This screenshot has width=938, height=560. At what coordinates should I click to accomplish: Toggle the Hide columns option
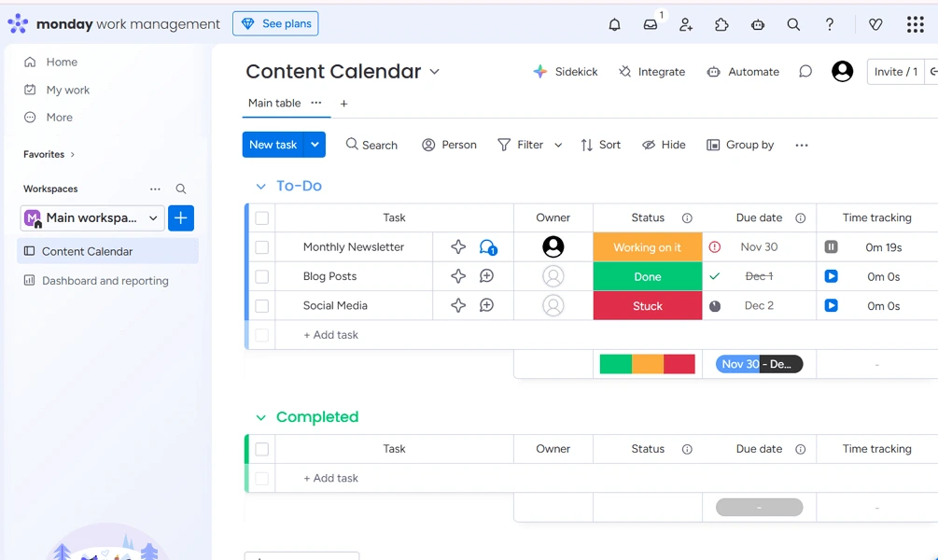664,145
